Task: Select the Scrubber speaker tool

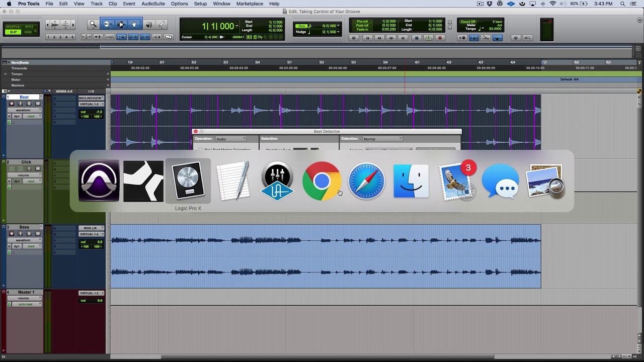Action: click(148, 24)
